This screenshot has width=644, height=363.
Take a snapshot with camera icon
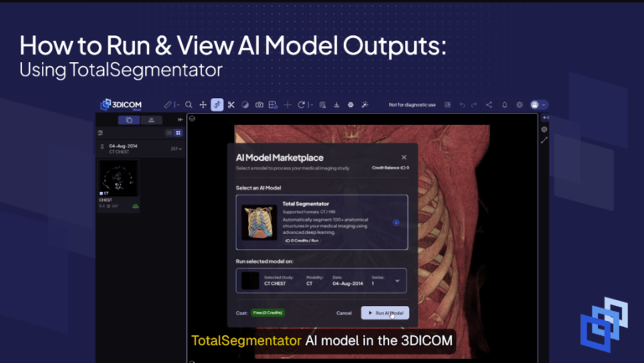pyautogui.click(x=259, y=105)
